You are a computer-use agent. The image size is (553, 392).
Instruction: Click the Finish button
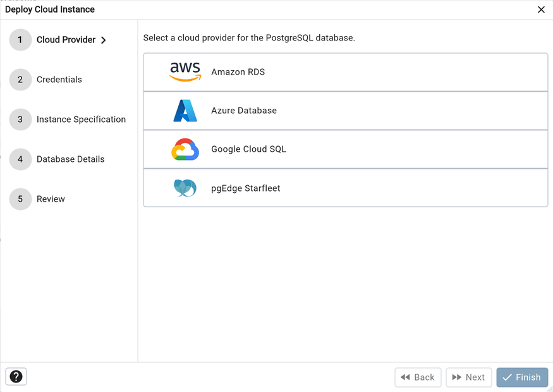[522, 377]
